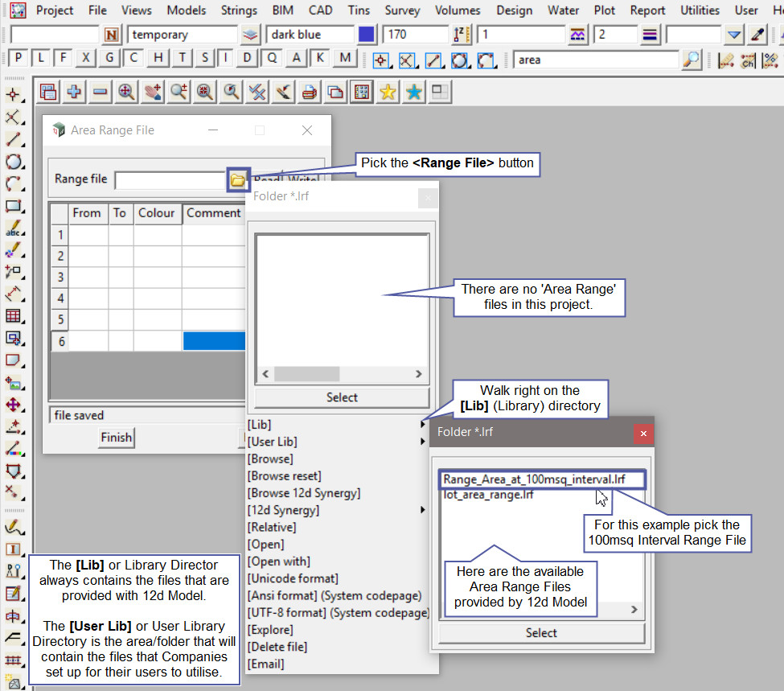This screenshot has height=691, width=784.
Task: Toggle the 'M' snap button
Action: click(345, 58)
